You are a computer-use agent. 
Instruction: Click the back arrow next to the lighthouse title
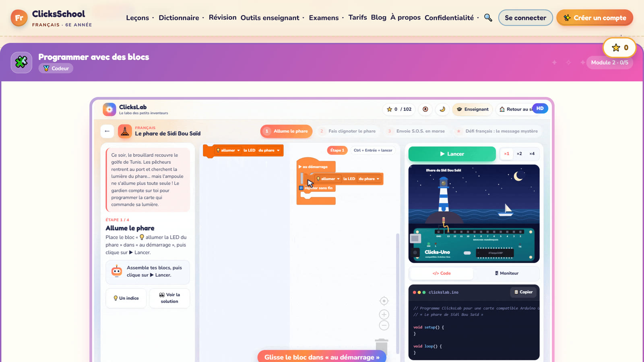click(x=107, y=131)
